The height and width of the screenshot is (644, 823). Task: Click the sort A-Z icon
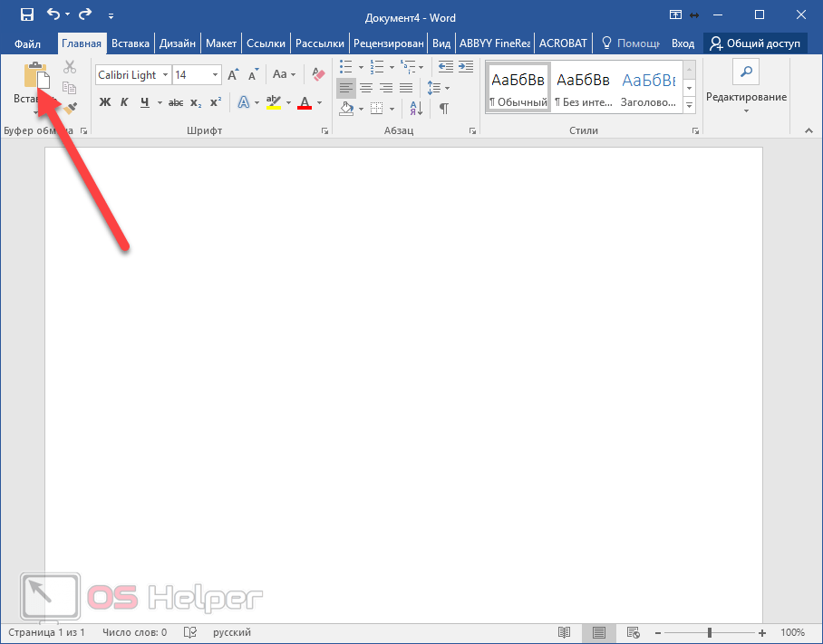pos(416,108)
